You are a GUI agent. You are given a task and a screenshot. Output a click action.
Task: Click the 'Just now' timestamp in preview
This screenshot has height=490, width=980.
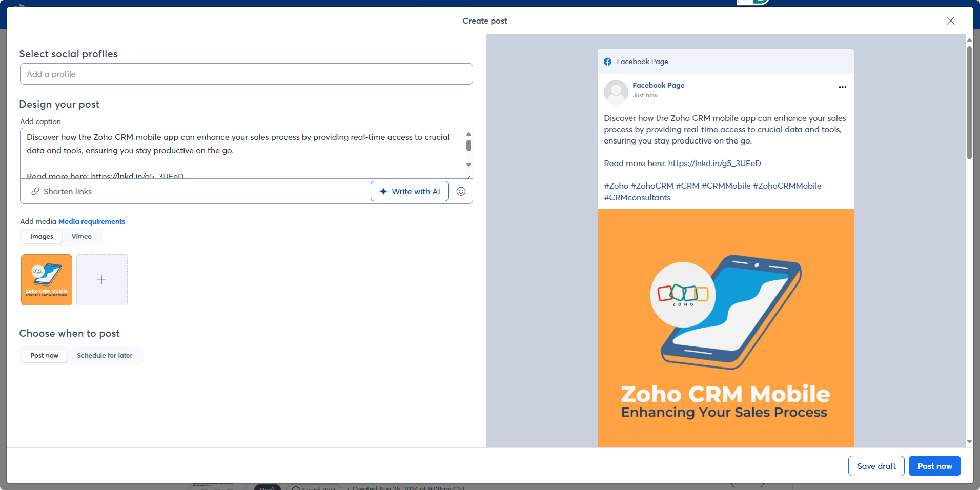645,95
